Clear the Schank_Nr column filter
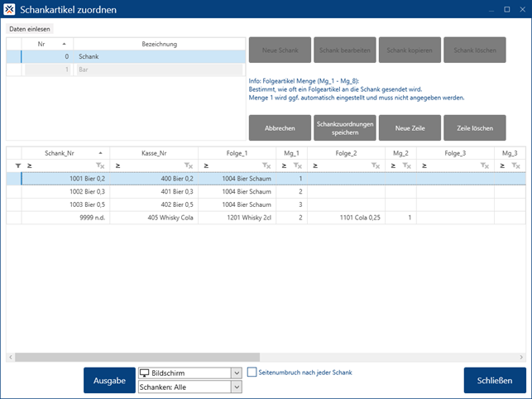532x399 pixels. (99, 166)
